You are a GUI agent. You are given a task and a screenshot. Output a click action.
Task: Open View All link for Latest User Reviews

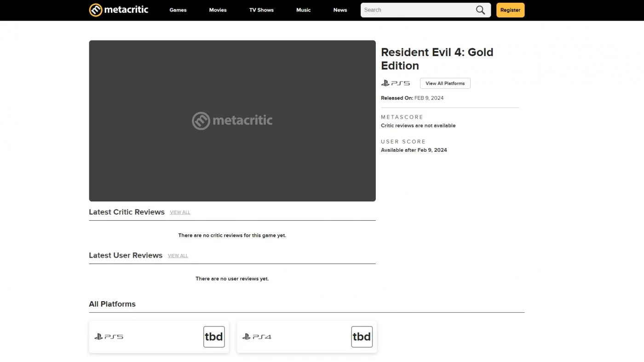[178, 256]
